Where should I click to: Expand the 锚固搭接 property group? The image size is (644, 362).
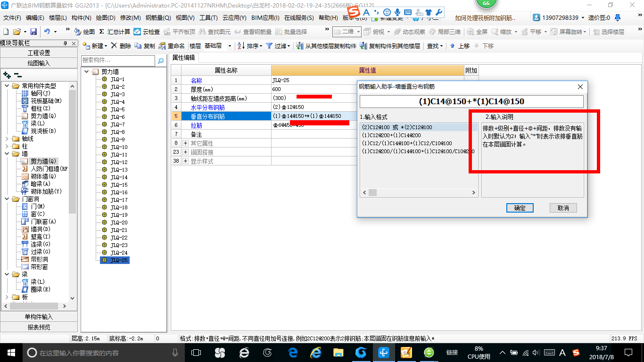pos(185,152)
